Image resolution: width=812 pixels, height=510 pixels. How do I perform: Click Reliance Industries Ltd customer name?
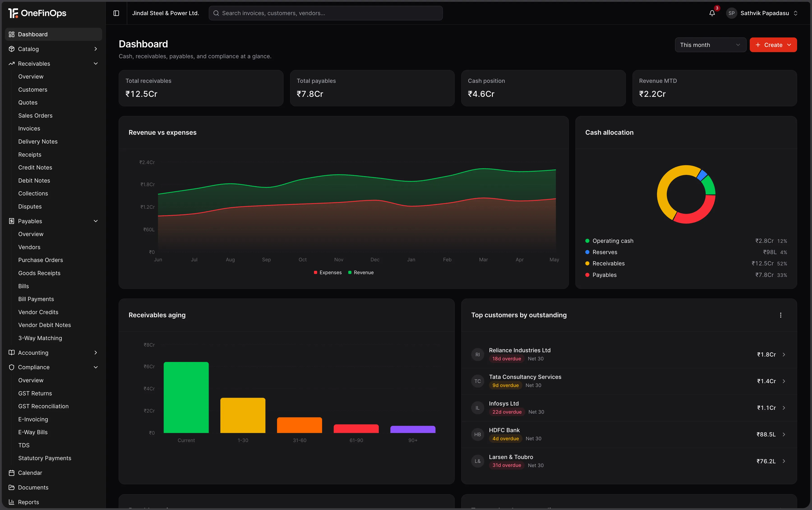(519, 350)
